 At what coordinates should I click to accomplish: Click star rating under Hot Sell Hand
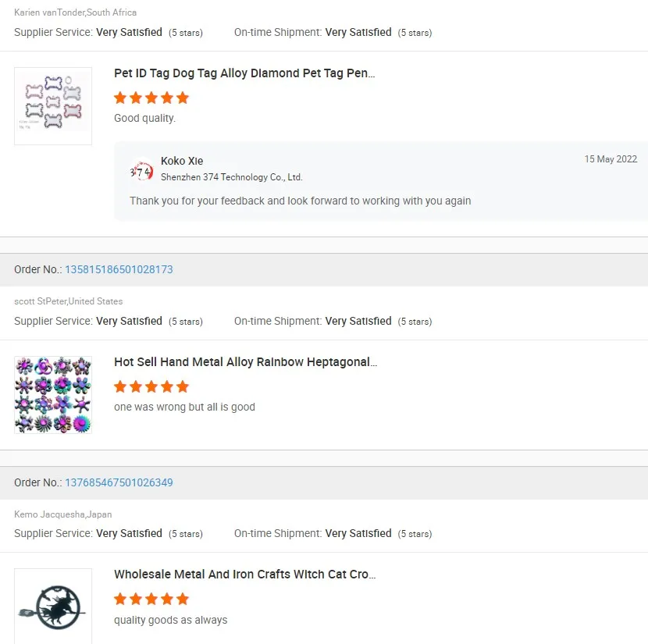pos(151,386)
